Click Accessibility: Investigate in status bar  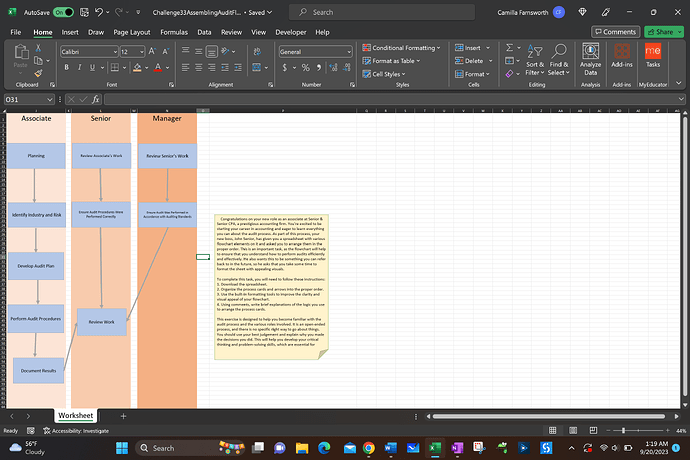[76, 431]
